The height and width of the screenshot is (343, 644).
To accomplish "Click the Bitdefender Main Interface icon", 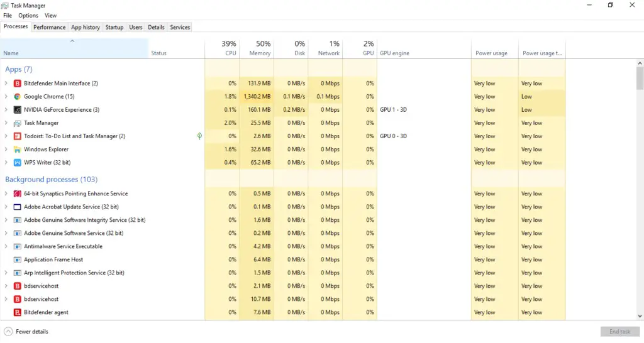I will pyautogui.click(x=17, y=84).
